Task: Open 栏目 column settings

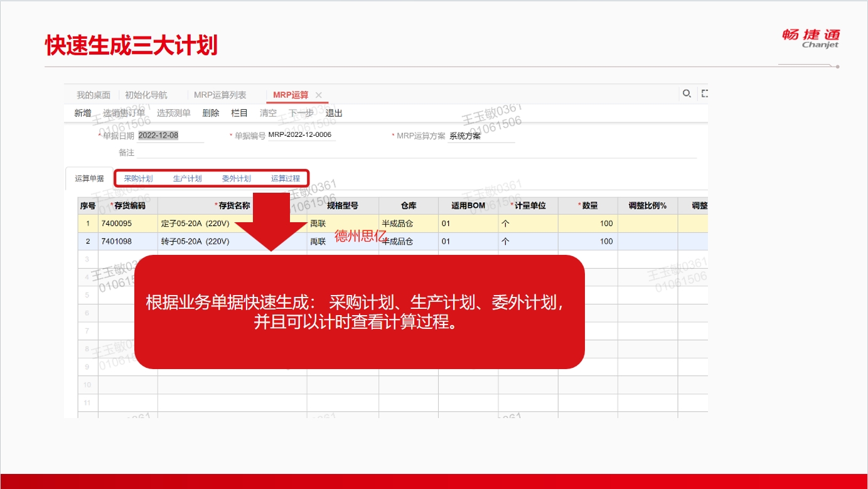Action: click(240, 113)
